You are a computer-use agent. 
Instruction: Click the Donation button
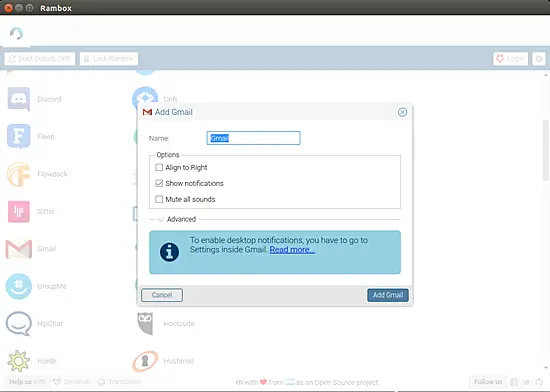[72, 382]
